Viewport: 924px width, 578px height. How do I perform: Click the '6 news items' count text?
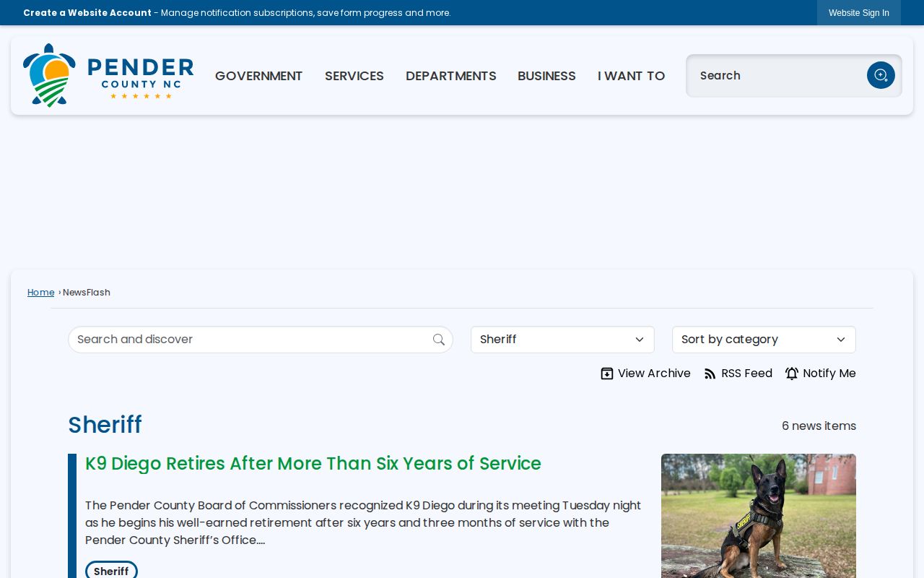819,426
